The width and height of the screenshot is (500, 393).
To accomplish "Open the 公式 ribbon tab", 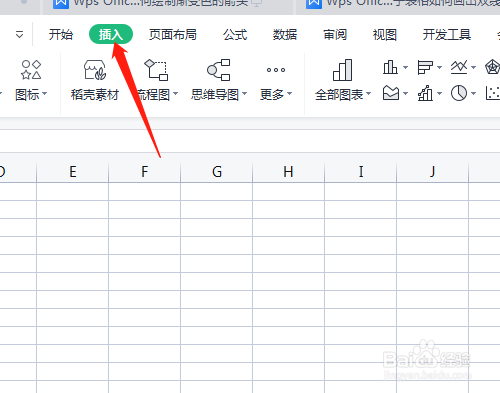I will (235, 34).
